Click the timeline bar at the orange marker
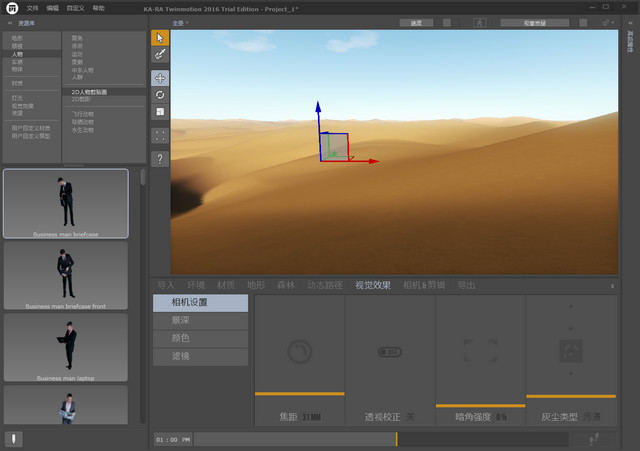The image size is (640, 451). [397, 439]
